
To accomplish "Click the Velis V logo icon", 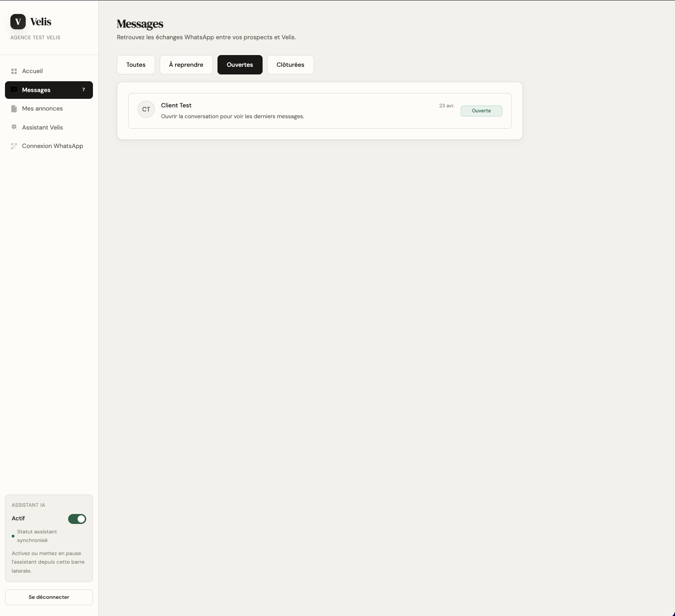I will (18, 22).
